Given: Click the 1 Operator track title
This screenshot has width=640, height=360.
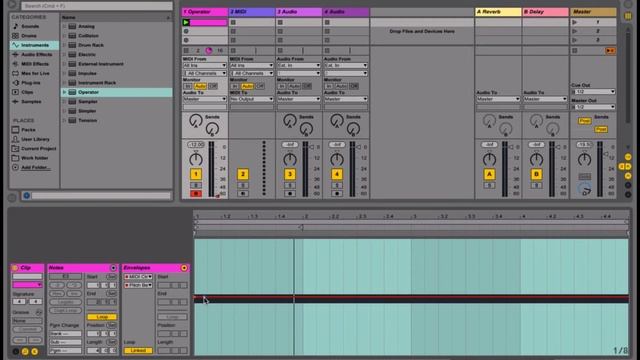Looking at the screenshot, I should (x=204, y=12).
